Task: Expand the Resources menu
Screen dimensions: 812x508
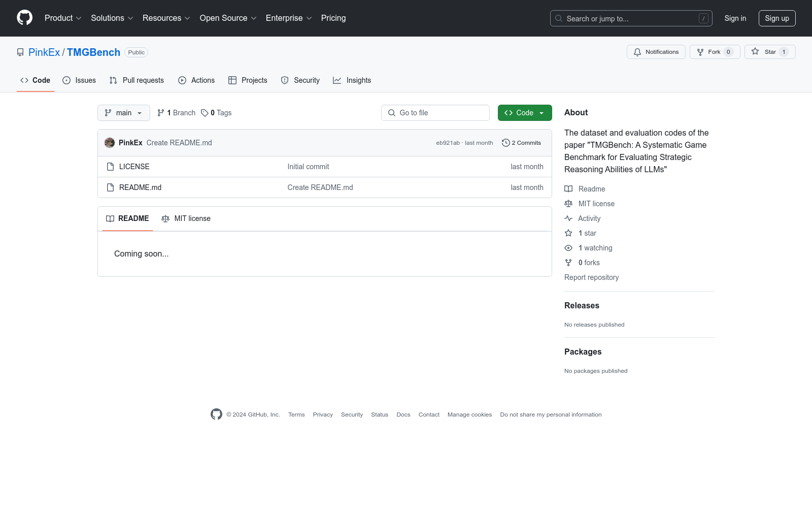Action: tap(166, 18)
